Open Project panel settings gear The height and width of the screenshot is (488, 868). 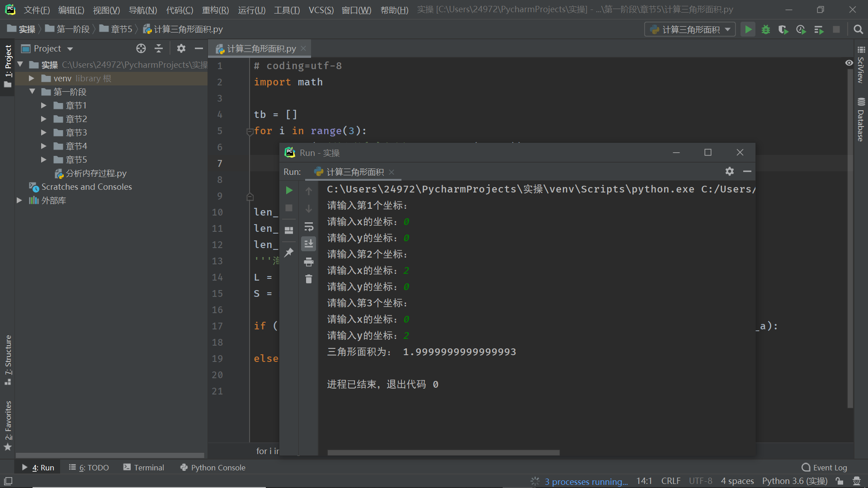(x=181, y=48)
